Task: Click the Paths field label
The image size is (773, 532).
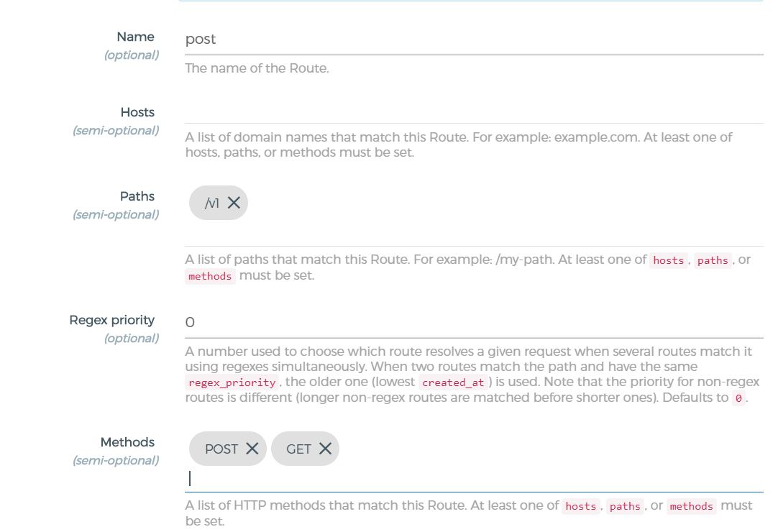Action: point(137,196)
